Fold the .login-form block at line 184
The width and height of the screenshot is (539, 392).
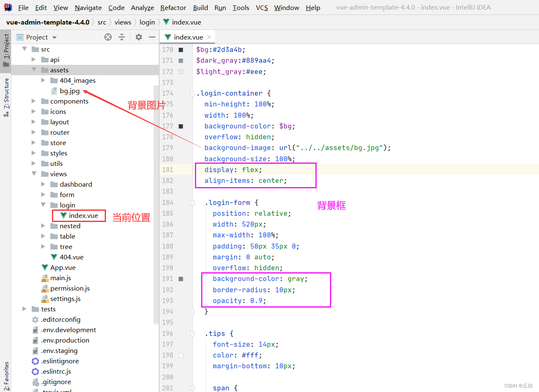coord(192,203)
